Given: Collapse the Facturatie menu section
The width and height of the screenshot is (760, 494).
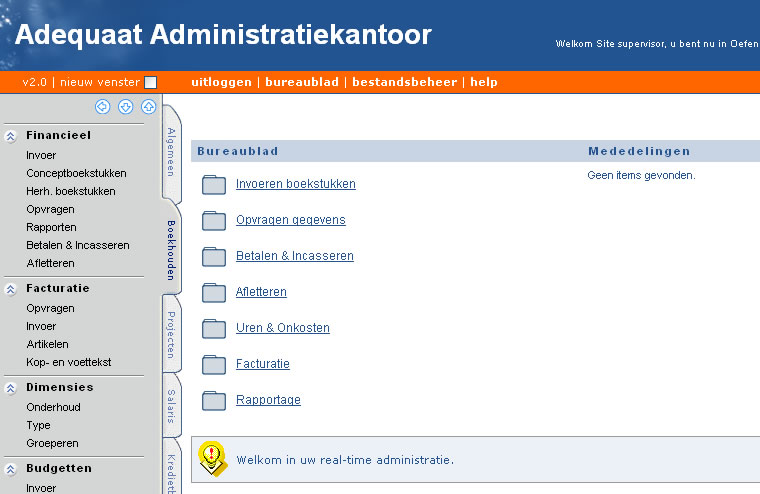Looking at the screenshot, I should tap(11, 289).
